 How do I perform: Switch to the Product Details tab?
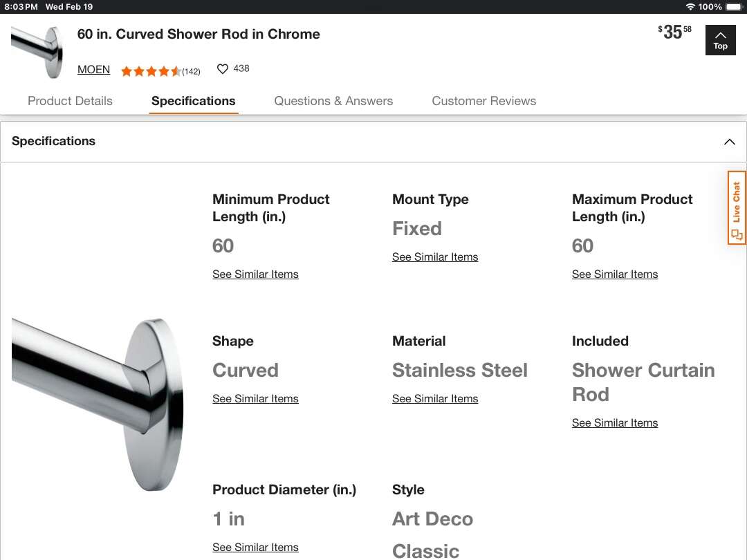point(70,101)
